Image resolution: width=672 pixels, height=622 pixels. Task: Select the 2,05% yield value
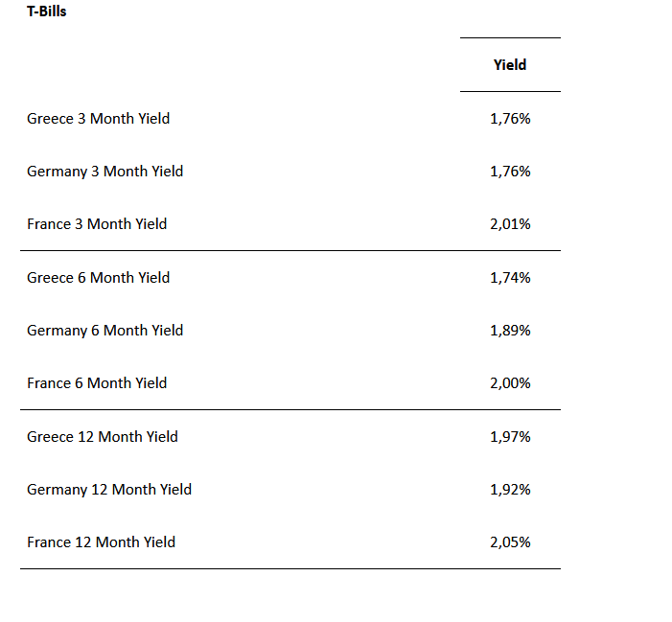point(510,542)
